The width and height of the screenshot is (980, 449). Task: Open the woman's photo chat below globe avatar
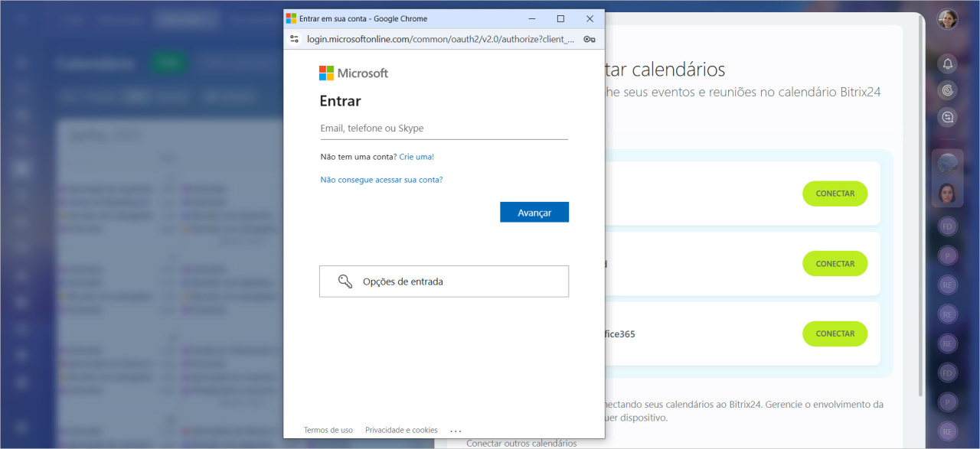point(948,194)
